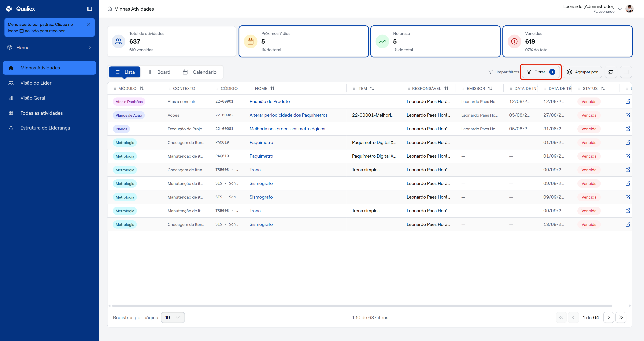Open the user account dropdown chevron
This screenshot has width=644, height=341.
click(620, 9)
